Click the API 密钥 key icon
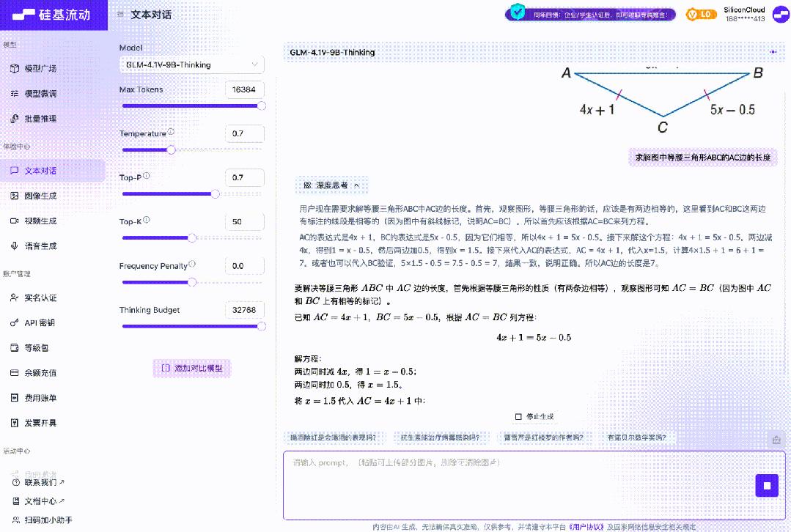Image resolution: width=791 pixels, height=532 pixels. point(14,322)
